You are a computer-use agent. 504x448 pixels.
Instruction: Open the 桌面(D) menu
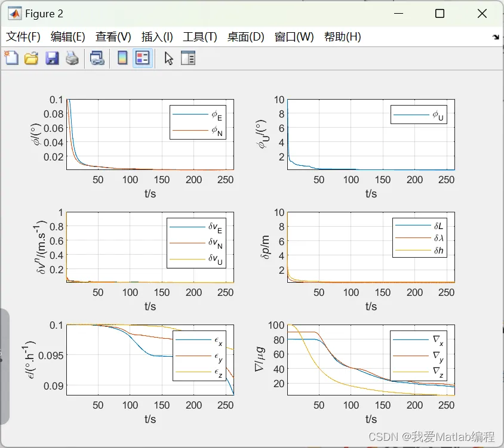(245, 36)
